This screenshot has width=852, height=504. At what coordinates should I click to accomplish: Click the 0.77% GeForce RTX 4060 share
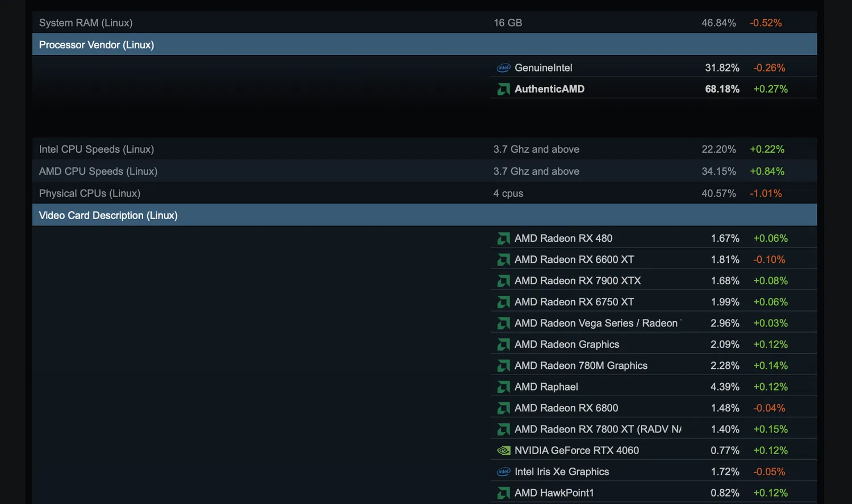click(x=725, y=451)
